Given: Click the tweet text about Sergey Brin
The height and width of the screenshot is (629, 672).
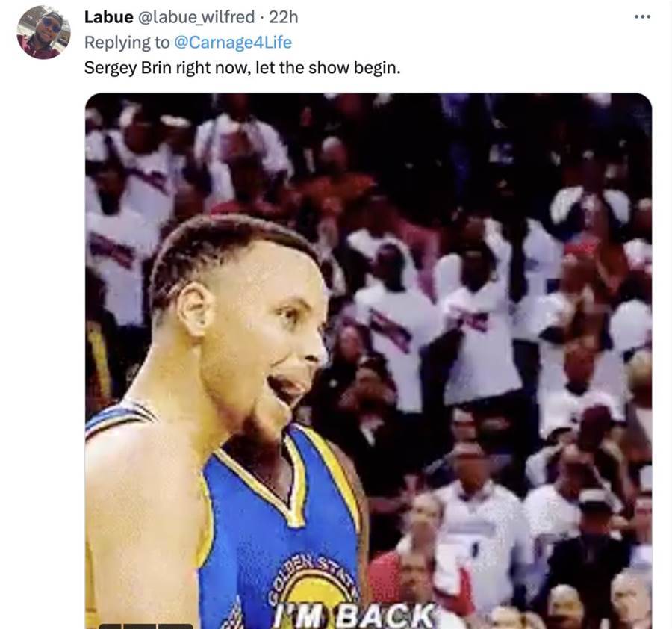Looking at the screenshot, I should (x=242, y=68).
